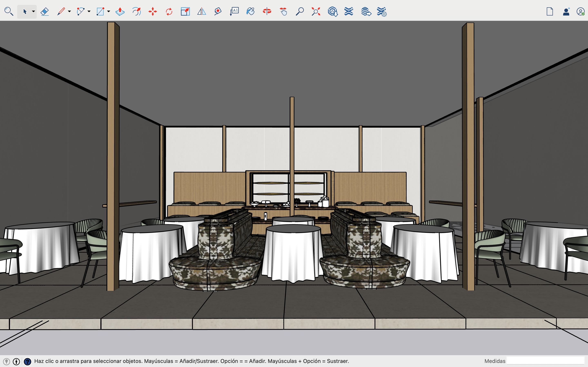
Task: Toggle model credits info icon
Action: (16, 362)
